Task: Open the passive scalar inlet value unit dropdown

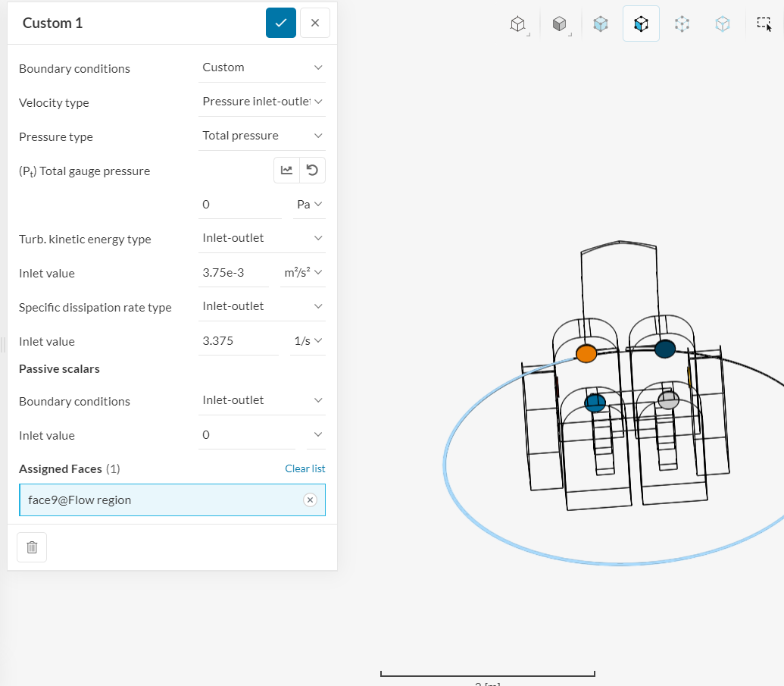Action: click(317, 435)
